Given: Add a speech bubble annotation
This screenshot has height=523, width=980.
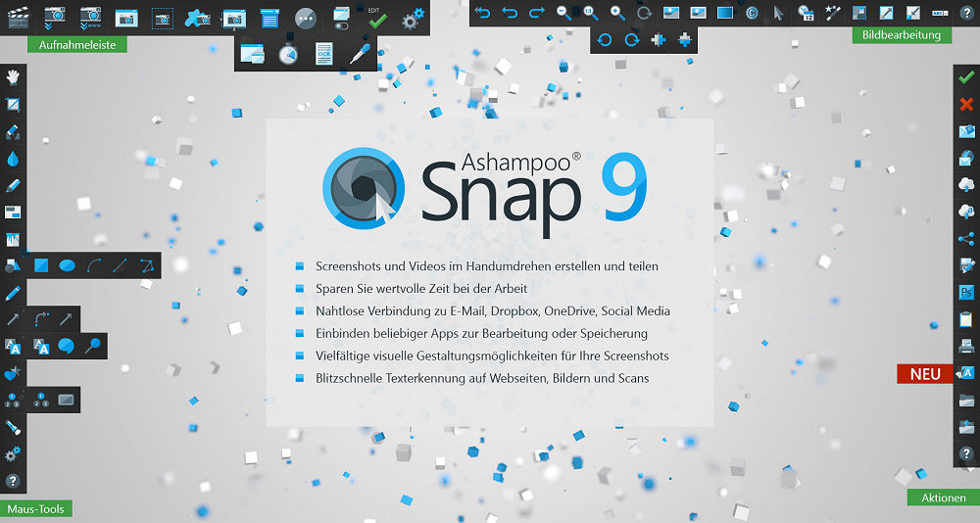Looking at the screenshot, I should (x=67, y=345).
